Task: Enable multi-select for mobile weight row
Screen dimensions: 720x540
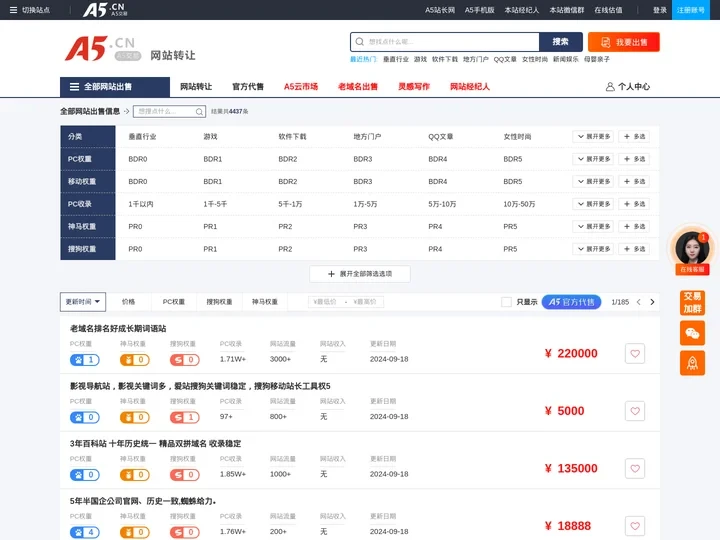Action: pos(634,181)
